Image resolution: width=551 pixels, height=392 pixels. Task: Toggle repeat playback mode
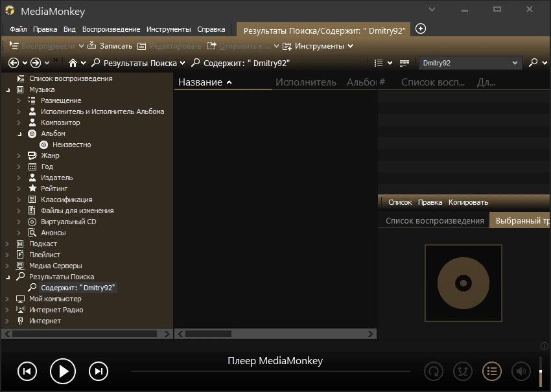(x=434, y=371)
